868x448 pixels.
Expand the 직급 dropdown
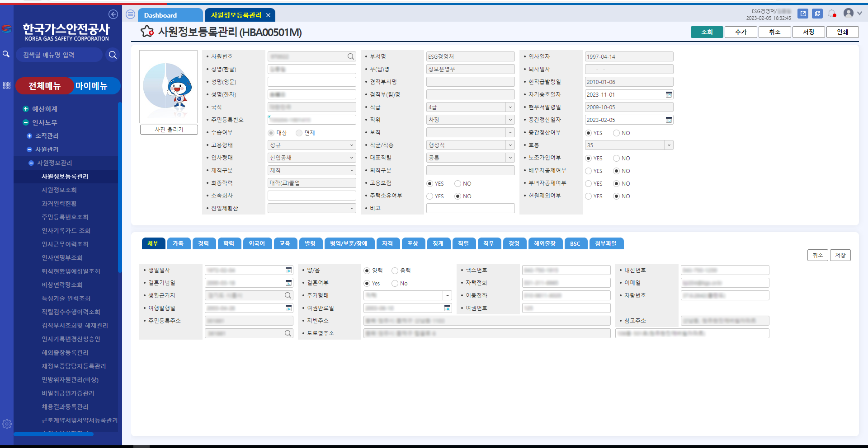510,107
